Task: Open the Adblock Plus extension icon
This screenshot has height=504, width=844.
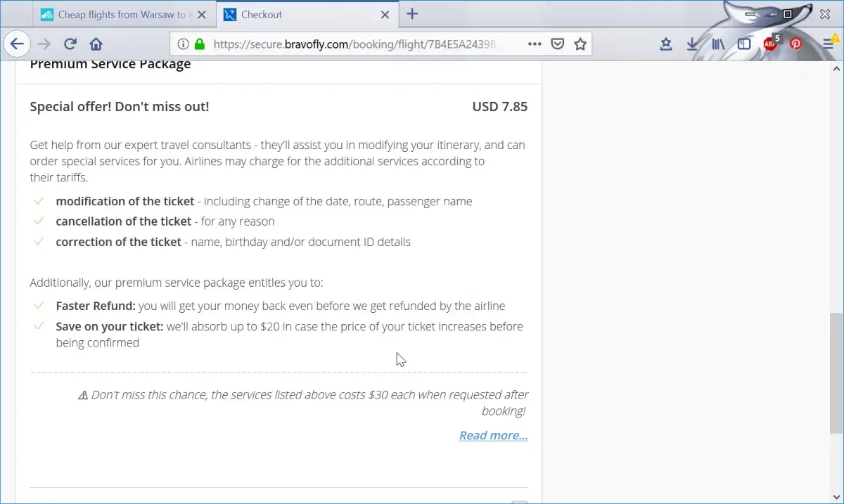Action: [771, 44]
